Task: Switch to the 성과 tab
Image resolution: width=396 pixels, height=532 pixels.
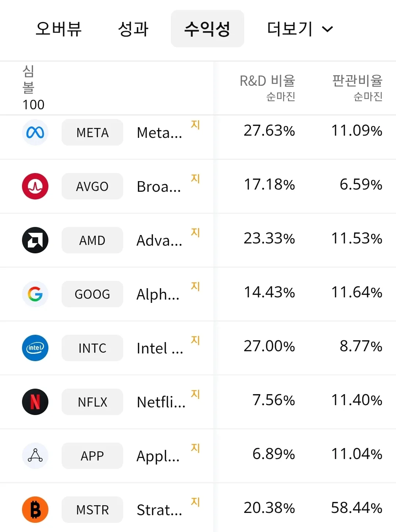Action: click(x=133, y=29)
